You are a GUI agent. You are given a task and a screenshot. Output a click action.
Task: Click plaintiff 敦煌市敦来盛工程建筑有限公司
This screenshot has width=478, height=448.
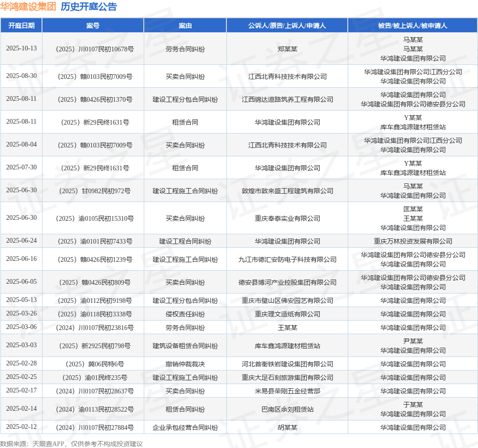(287, 191)
